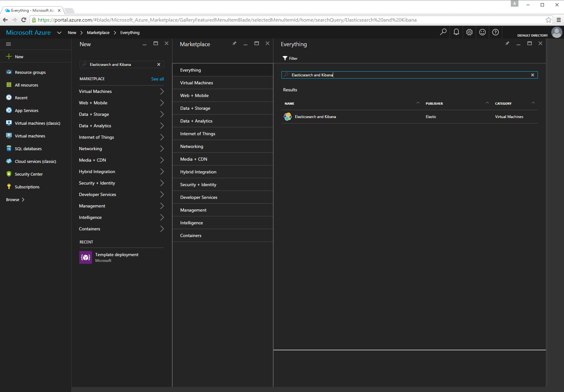Expand Data + Storage in New blade
The height and width of the screenshot is (392, 564).
(162, 114)
